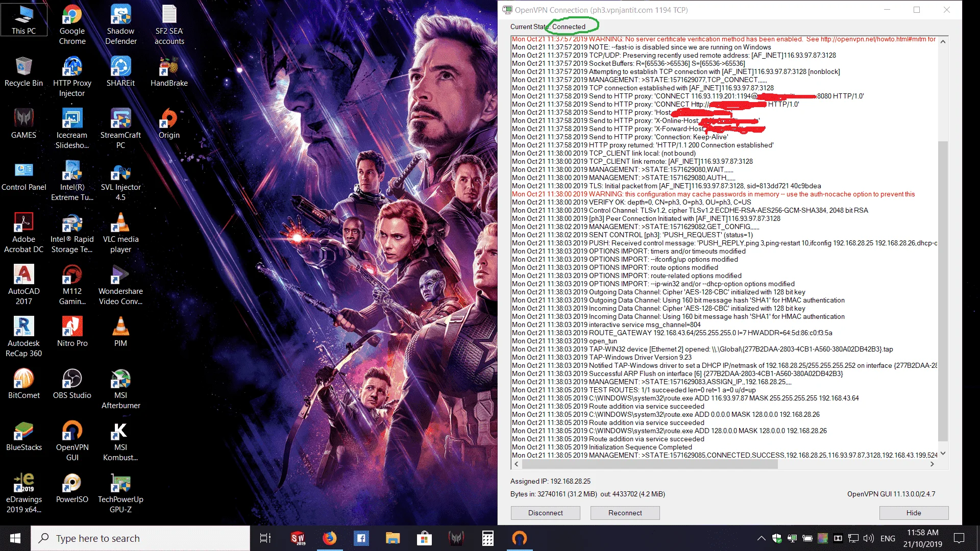Select Intel(R) Extreme Tuning shortcut
This screenshot has height=551, width=980.
click(x=72, y=181)
